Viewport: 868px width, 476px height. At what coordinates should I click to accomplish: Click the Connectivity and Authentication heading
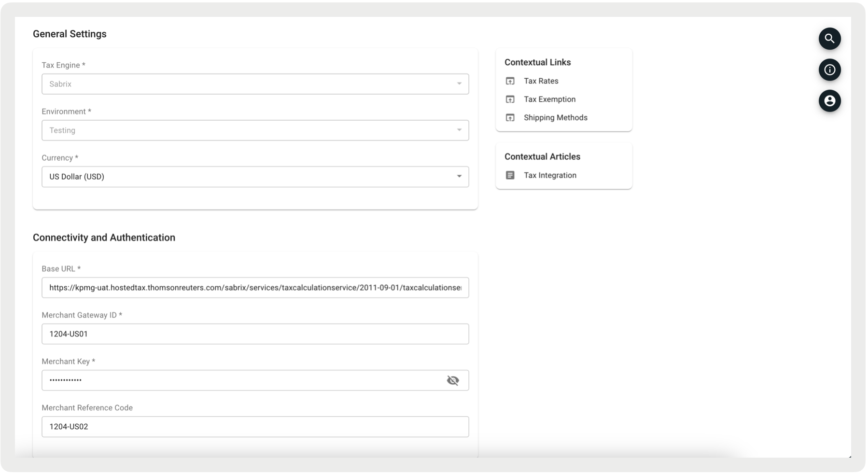[104, 238]
